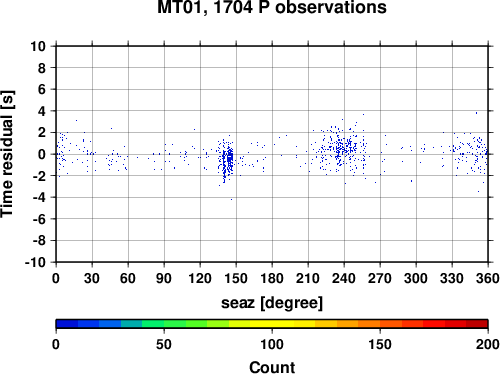Click the seaz [degree] axis label
This screenshot has height=374, width=500.
(272, 303)
